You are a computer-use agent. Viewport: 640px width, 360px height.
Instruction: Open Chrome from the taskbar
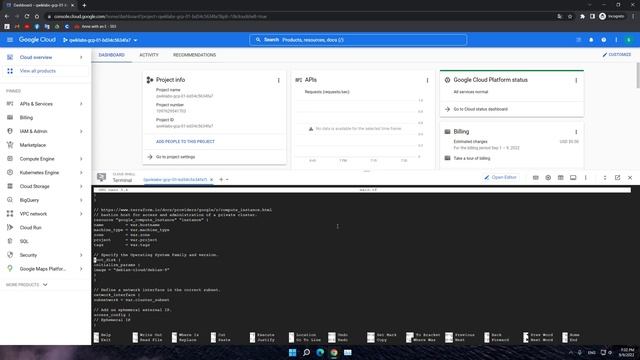[x=334, y=353]
